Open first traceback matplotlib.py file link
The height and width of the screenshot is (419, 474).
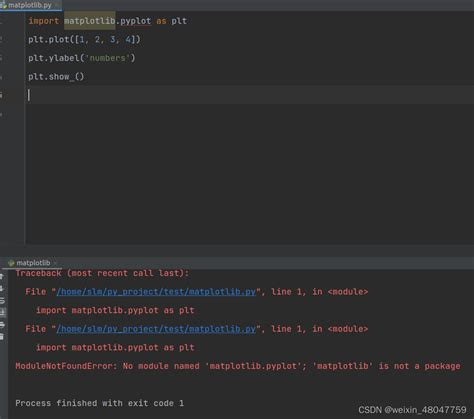(x=156, y=292)
